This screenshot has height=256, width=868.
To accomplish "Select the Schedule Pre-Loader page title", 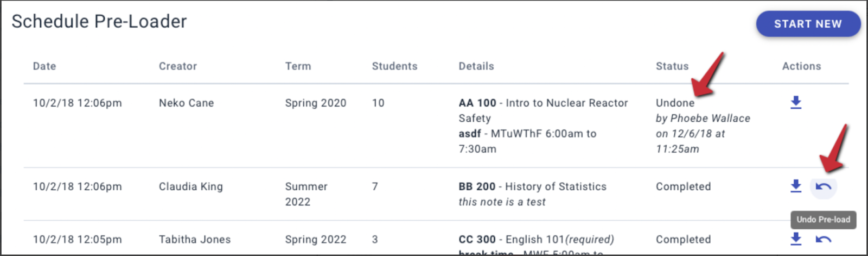I will click(99, 21).
